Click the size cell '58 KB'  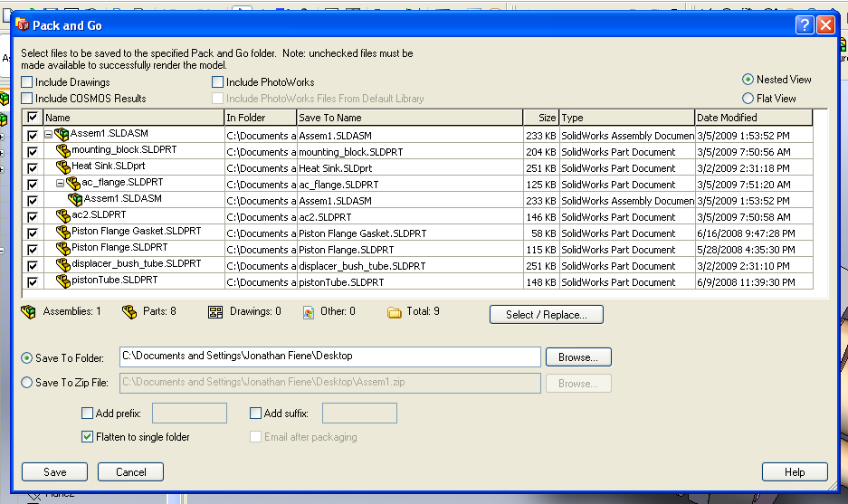[543, 233]
